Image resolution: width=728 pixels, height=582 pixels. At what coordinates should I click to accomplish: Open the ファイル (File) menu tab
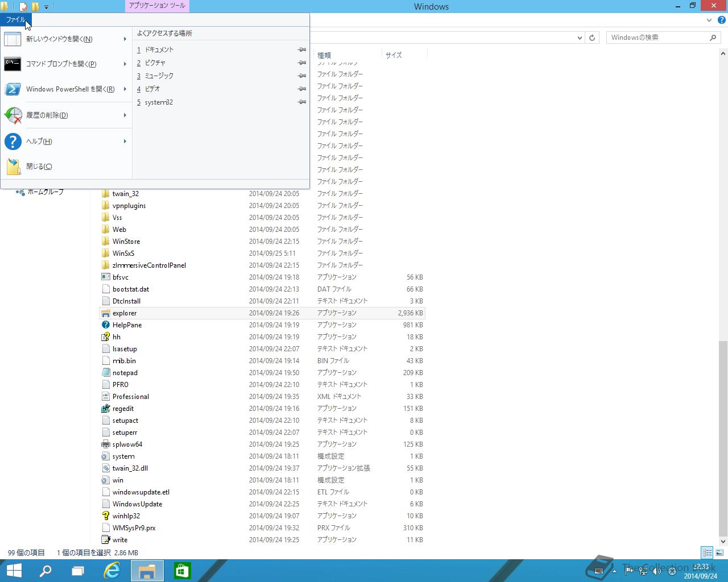tap(16, 20)
